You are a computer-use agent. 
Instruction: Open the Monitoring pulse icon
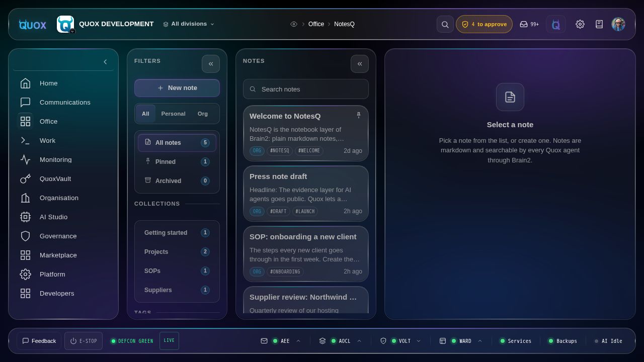[x=25, y=160]
